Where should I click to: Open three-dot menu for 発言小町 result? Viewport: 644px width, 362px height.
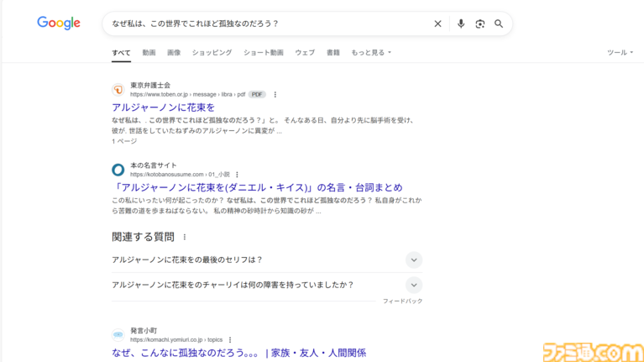[230, 340]
